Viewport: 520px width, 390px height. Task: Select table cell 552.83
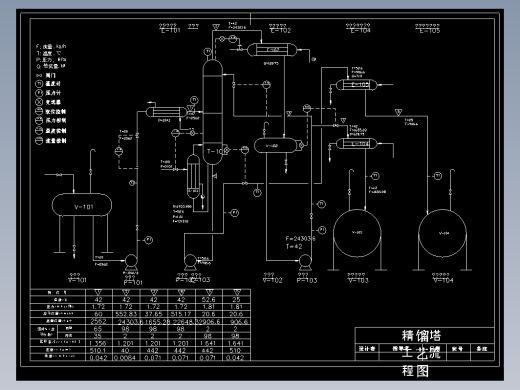tap(126, 314)
